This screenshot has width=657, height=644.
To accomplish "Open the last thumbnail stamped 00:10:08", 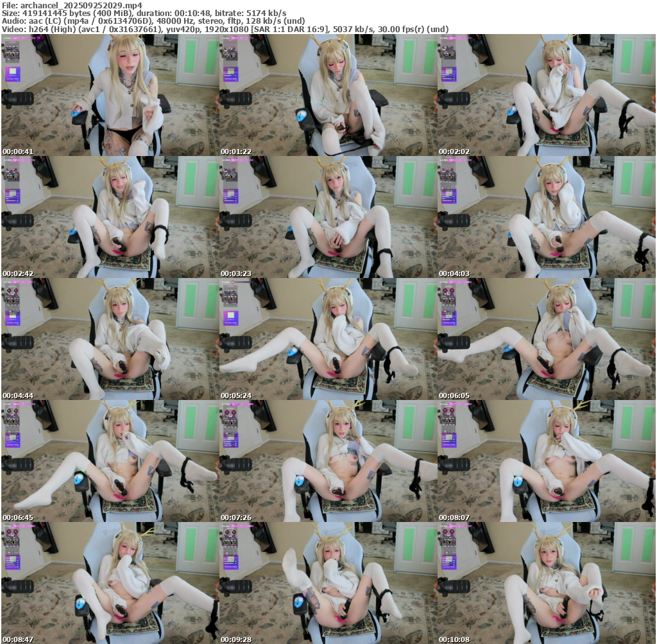I will tap(547, 583).
